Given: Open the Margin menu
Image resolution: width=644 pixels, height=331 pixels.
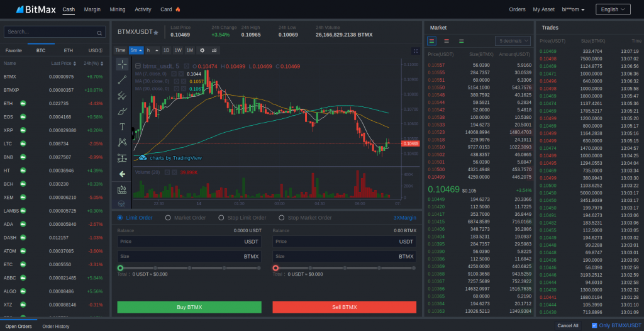Looking at the screenshot, I should point(92,9).
